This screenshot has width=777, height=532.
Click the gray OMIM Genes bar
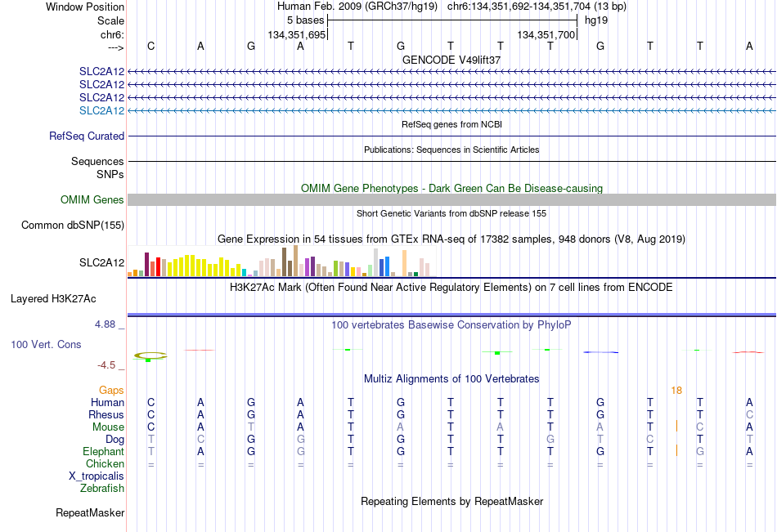(452, 199)
